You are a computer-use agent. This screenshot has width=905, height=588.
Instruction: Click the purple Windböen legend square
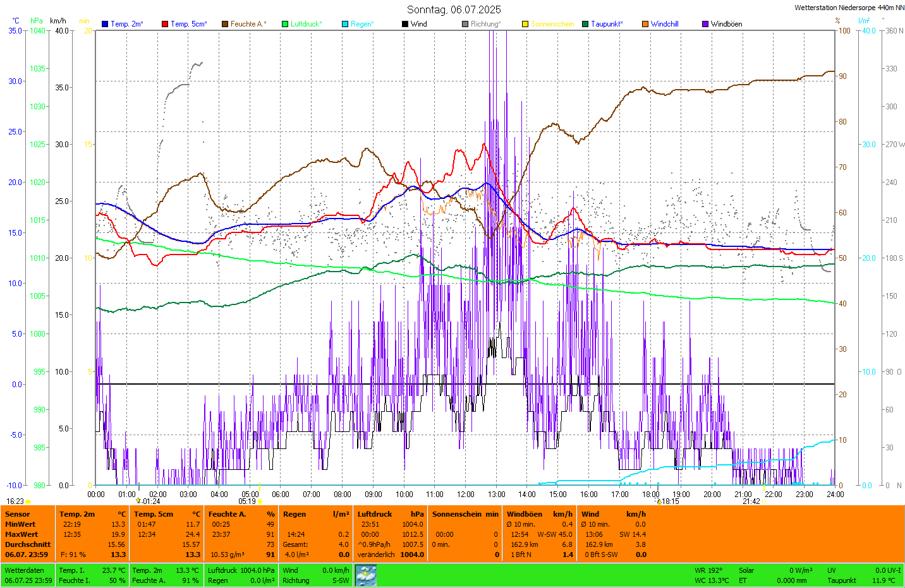pos(705,24)
